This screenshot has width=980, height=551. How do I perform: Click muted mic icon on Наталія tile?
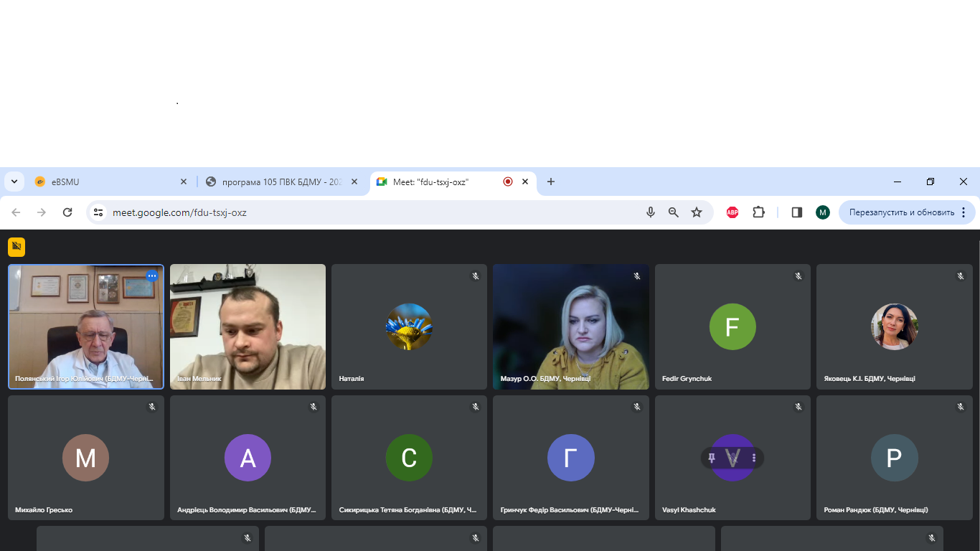click(475, 275)
